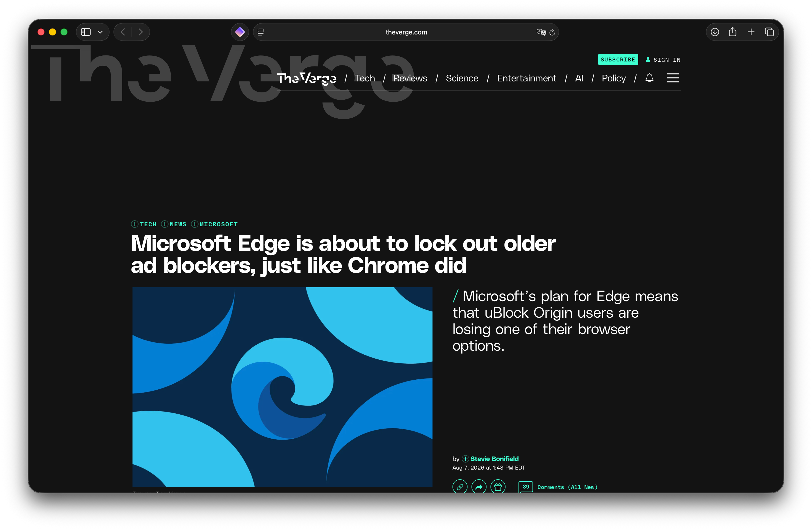Copy the article link icon
812x530 pixels.
pyautogui.click(x=460, y=487)
